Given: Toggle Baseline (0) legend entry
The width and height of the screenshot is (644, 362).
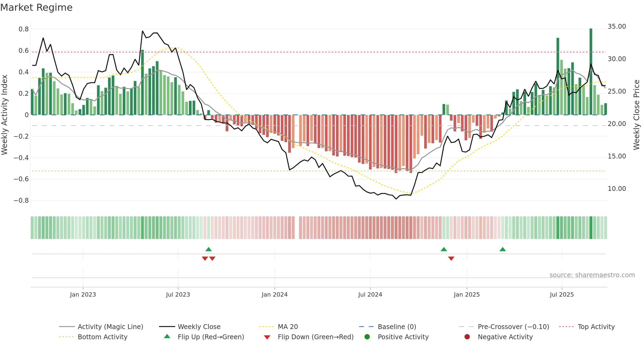Looking at the screenshot, I should click(x=387, y=327).
